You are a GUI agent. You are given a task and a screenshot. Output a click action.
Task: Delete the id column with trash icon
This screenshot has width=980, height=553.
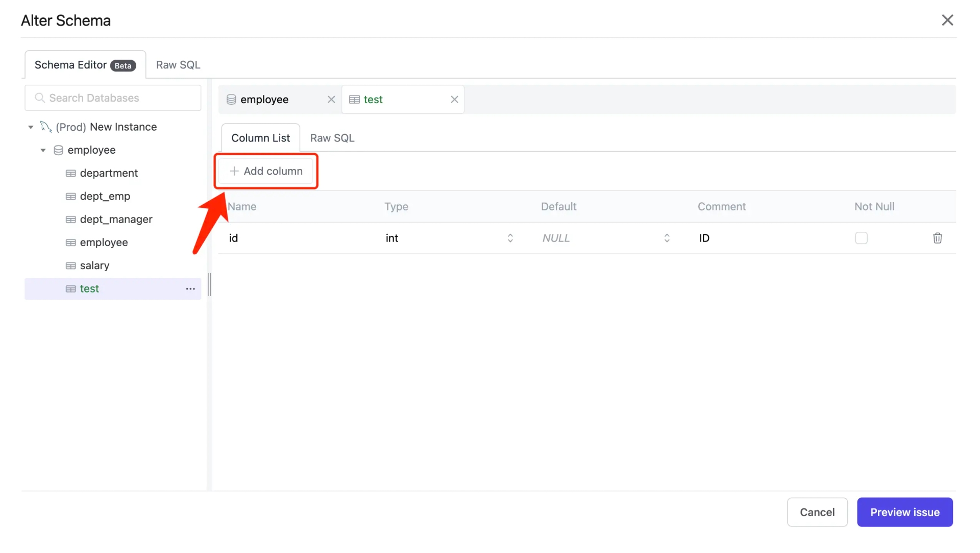pyautogui.click(x=937, y=238)
